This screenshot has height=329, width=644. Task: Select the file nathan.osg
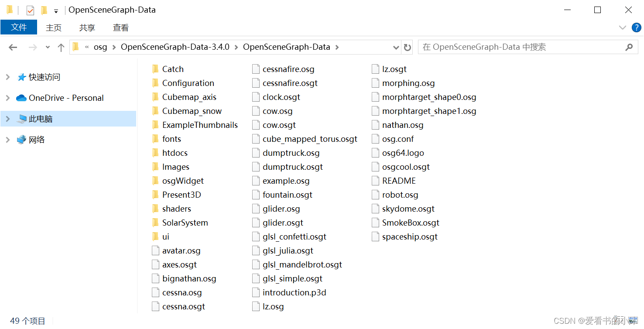click(x=403, y=125)
